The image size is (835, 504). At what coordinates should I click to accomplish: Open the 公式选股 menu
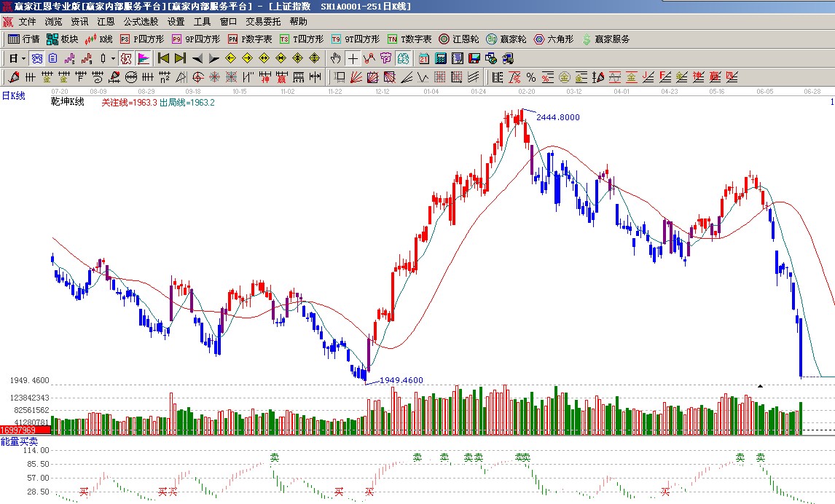click(141, 22)
